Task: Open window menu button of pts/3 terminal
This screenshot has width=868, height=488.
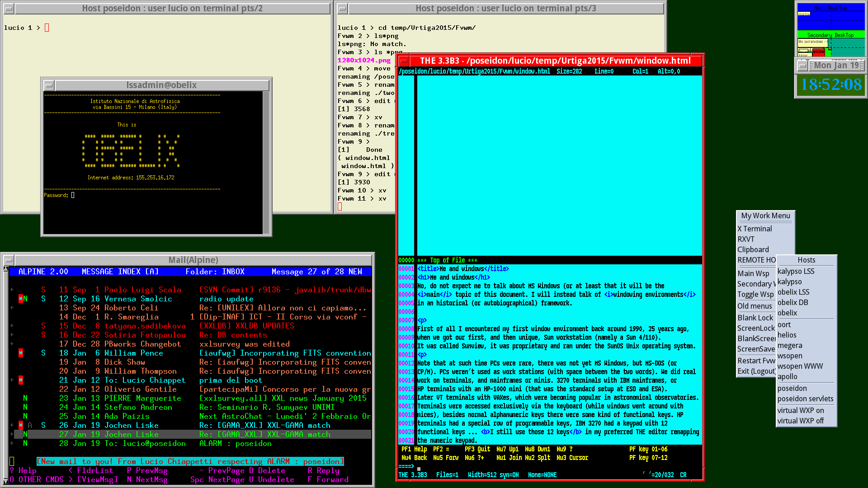Action: (342, 9)
